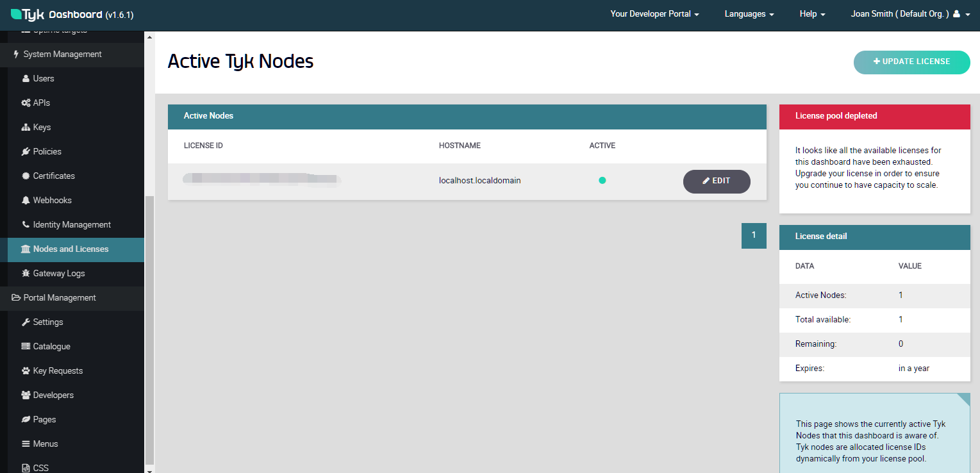
Task: Click the CSS file icon
Action: tap(26, 468)
